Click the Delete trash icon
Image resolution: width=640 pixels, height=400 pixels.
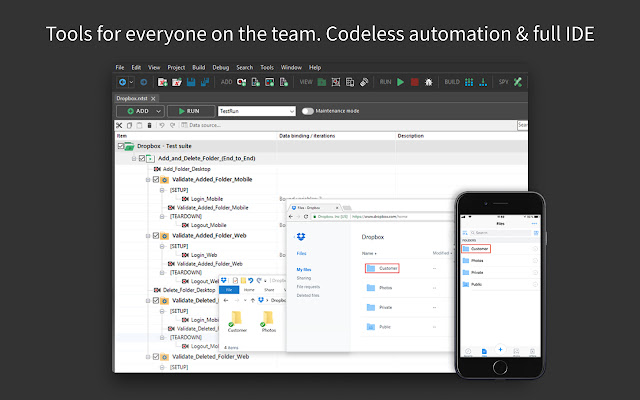pos(149,125)
